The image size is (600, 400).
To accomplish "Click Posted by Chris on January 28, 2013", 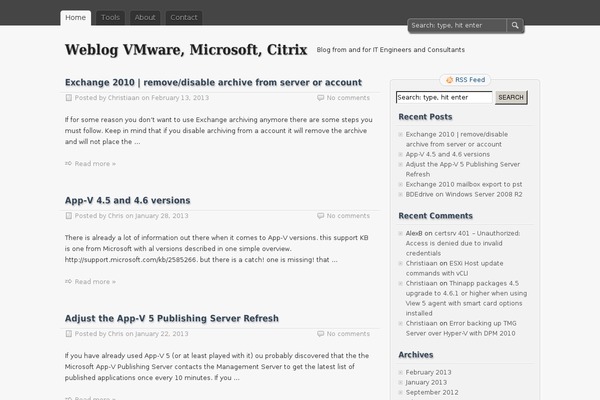I will [x=131, y=216].
